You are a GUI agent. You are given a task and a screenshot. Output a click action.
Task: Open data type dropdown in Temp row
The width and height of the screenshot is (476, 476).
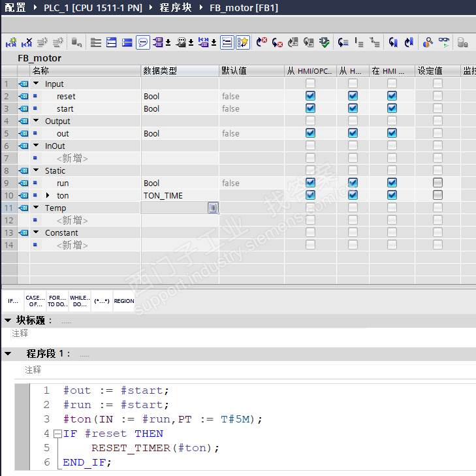click(213, 208)
